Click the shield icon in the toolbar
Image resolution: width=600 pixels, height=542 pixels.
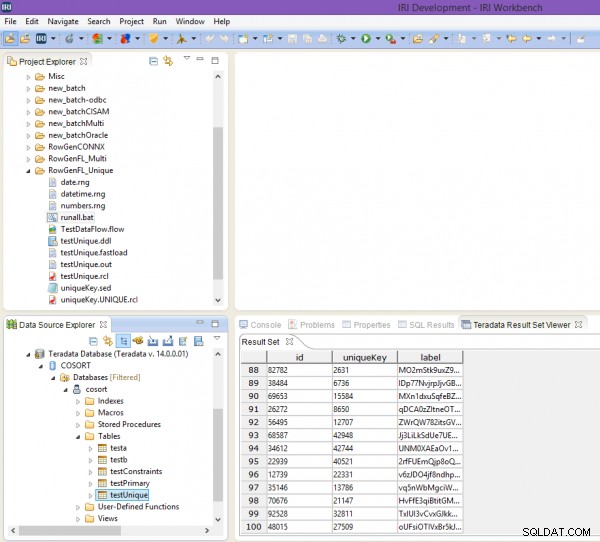click(x=153, y=38)
